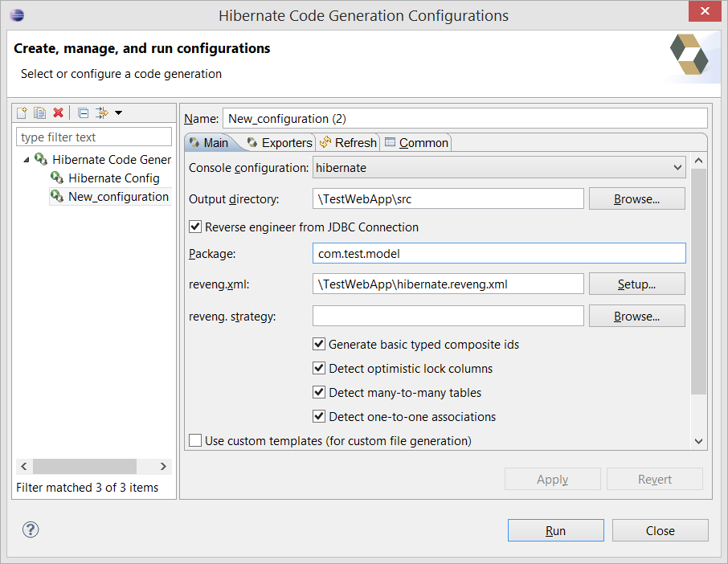The height and width of the screenshot is (564, 728).
Task: Click the Hibernate Config item icon
Action: coord(57,178)
